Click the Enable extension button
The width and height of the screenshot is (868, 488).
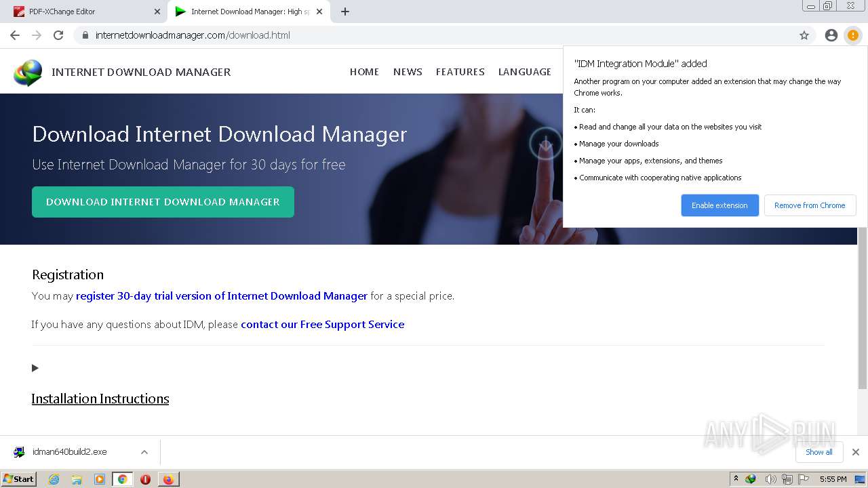719,205
